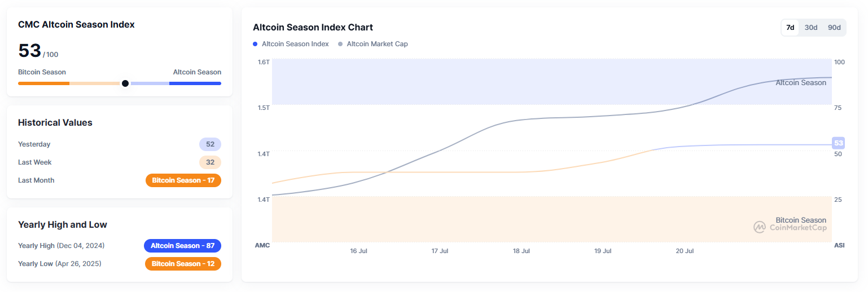Click the 16 Jul date marker
Screen dimensions: 868x292
pos(358,251)
